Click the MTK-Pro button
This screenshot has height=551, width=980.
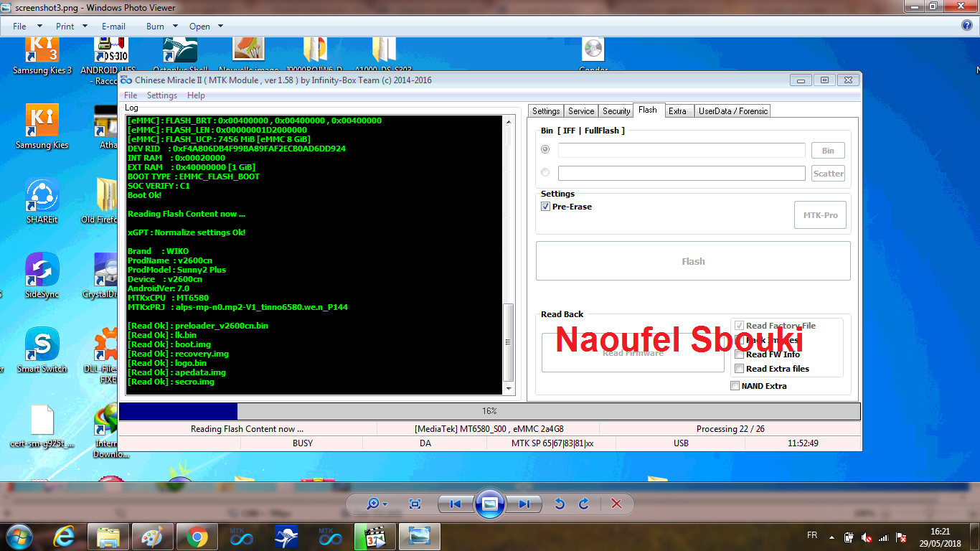point(820,215)
